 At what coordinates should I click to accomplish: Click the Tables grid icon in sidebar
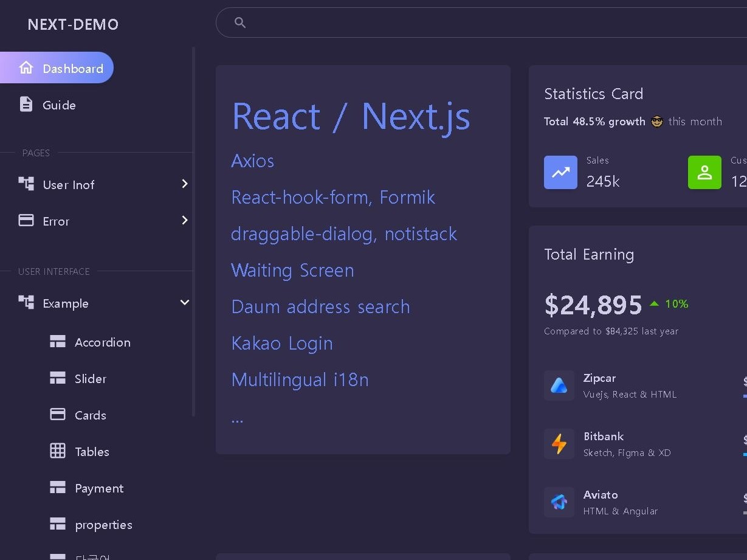coord(58,451)
